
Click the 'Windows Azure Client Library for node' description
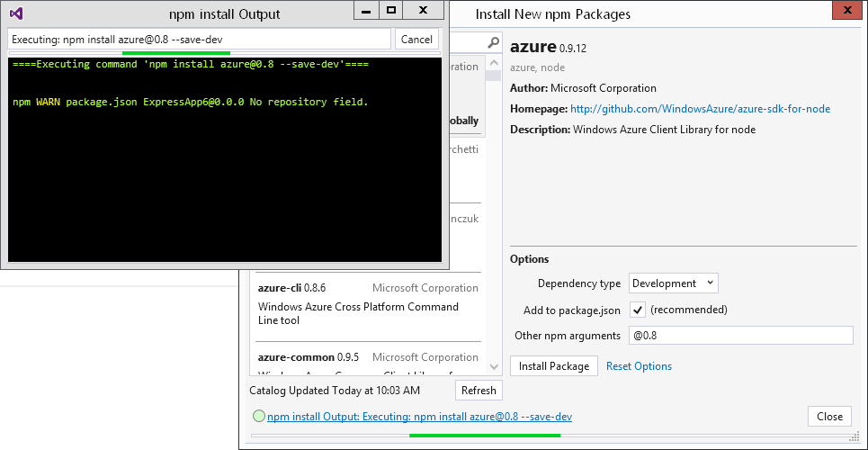(x=665, y=130)
